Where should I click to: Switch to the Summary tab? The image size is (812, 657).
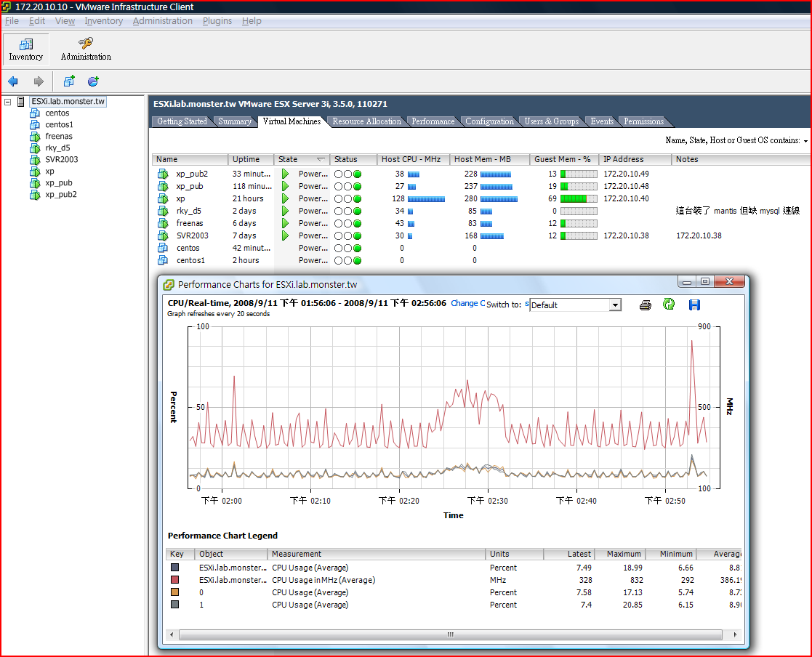(235, 121)
